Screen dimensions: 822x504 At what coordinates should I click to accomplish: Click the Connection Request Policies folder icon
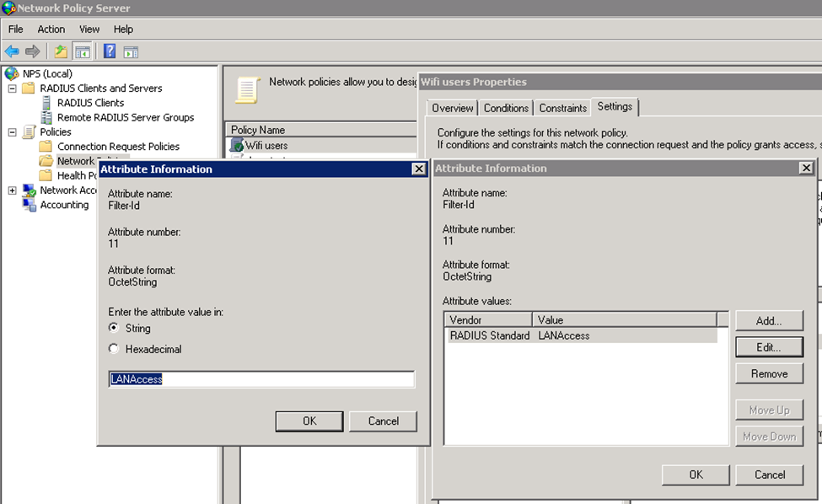pyautogui.click(x=47, y=146)
